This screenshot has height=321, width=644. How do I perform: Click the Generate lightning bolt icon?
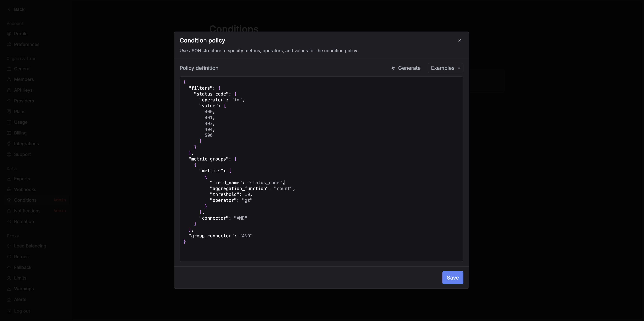(393, 68)
